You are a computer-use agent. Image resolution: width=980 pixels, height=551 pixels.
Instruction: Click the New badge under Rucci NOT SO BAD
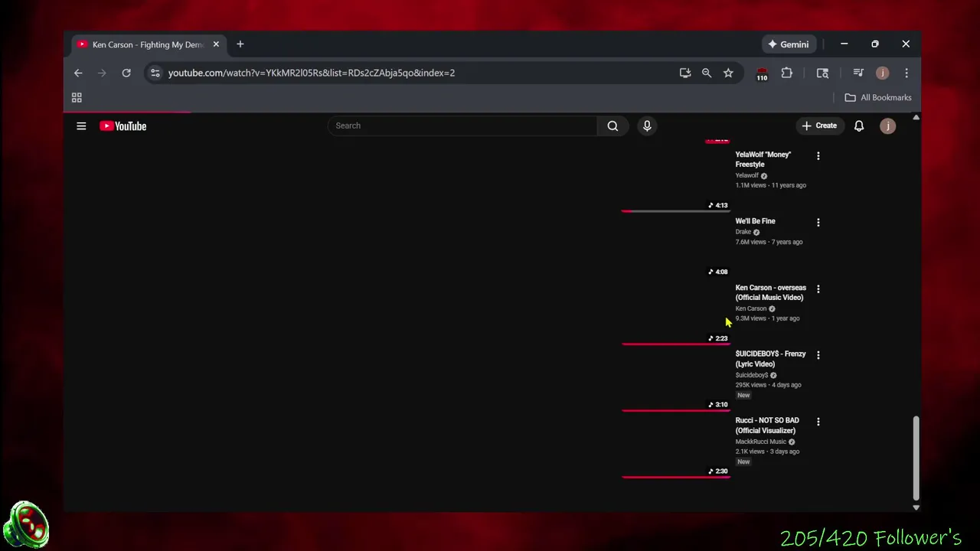743,462
